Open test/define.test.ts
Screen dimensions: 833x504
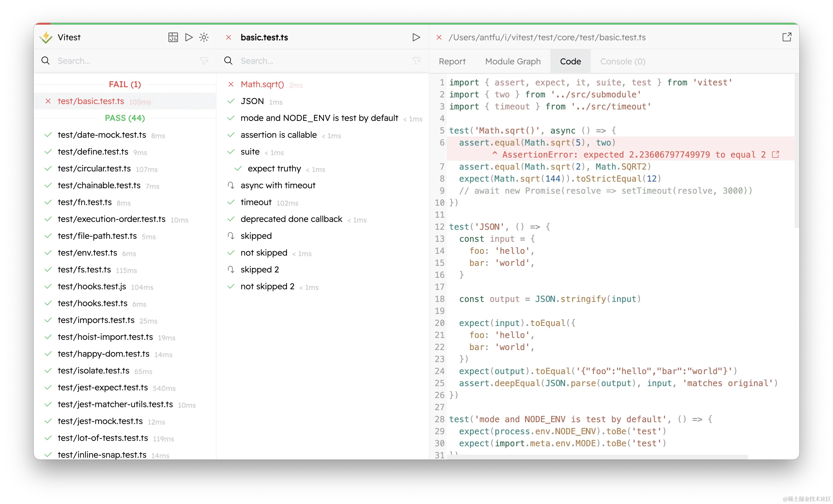click(125, 152)
